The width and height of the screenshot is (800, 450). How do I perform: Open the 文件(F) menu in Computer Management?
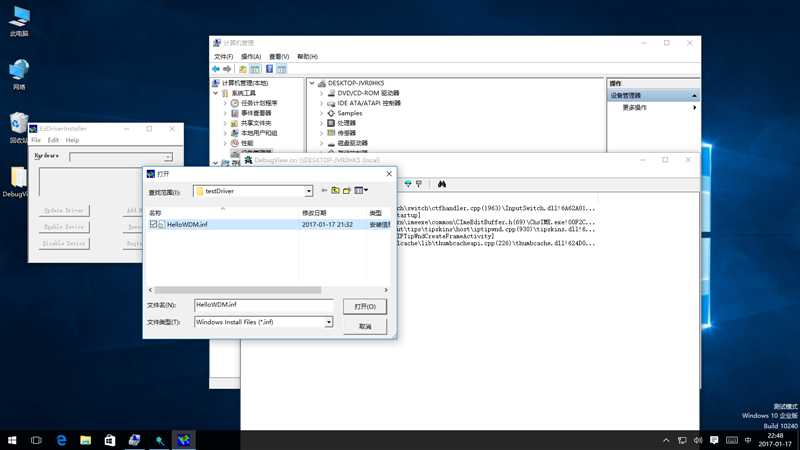tap(223, 57)
